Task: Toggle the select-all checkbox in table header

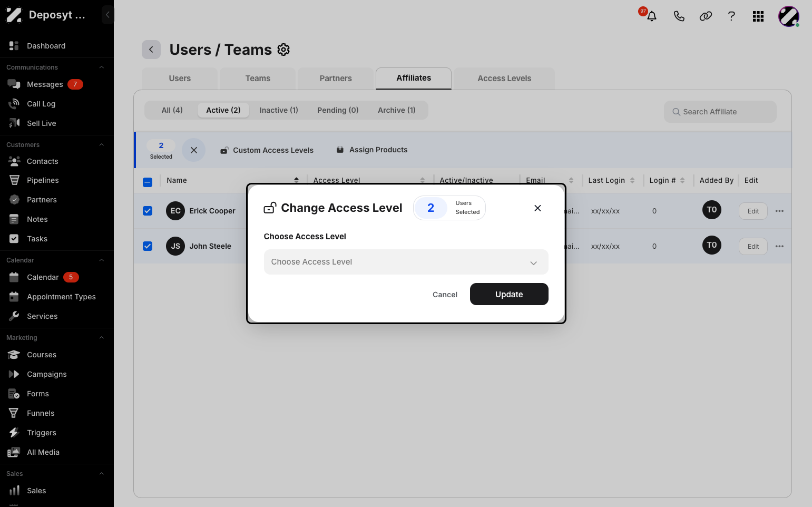Action: click(x=148, y=182)
